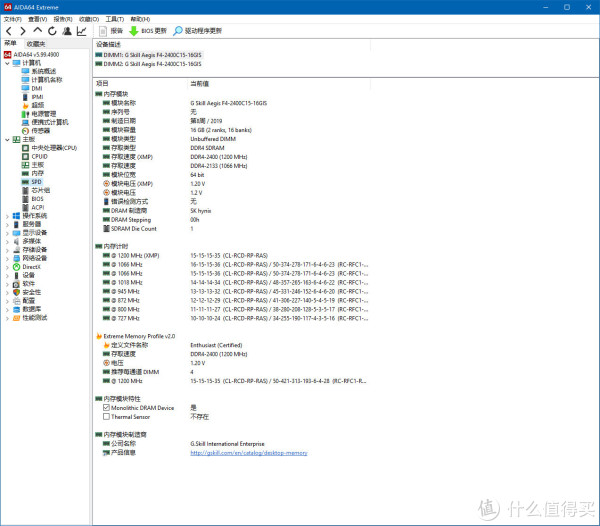The width and height of the screenshot is (600, 526).
Task: Select the 芯片组 chipset icon item
Action: pyautogui.click(x=36, y=191)
